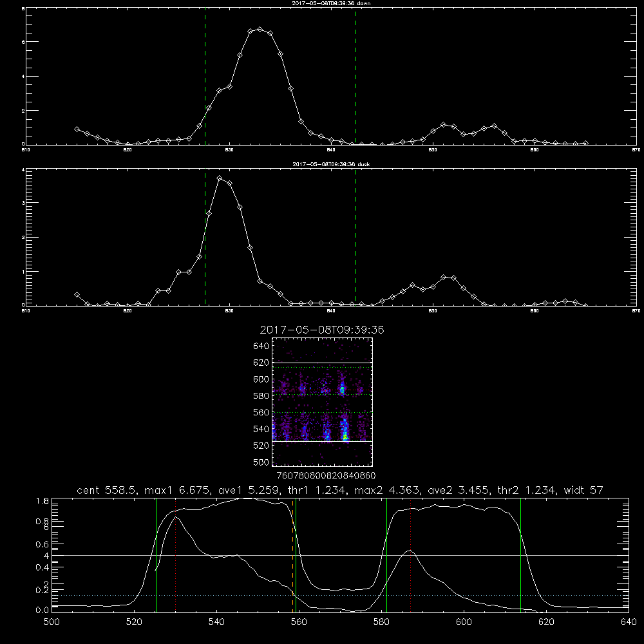This screenshot has width=644, height=644.
Task: Click the right green dashed line in dusk plot
Action: point(355,238)
